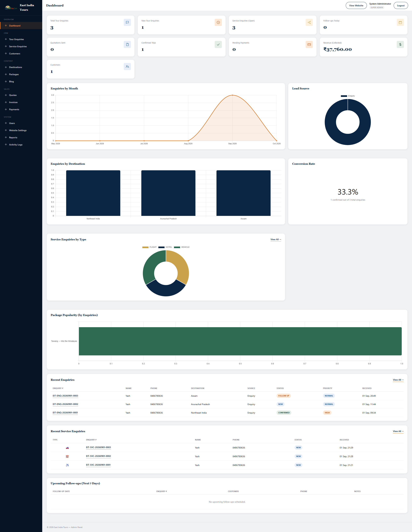Viewport: 412px width, 532px height.
Task: Click the Quotations Sent document icon
Action: [127, 45]
